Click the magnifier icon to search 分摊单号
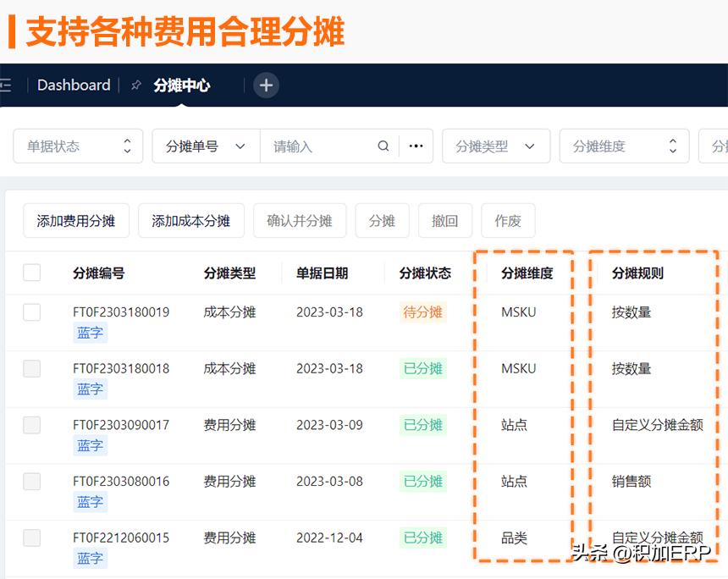728x579 pixels. click(x=383, y=146)
